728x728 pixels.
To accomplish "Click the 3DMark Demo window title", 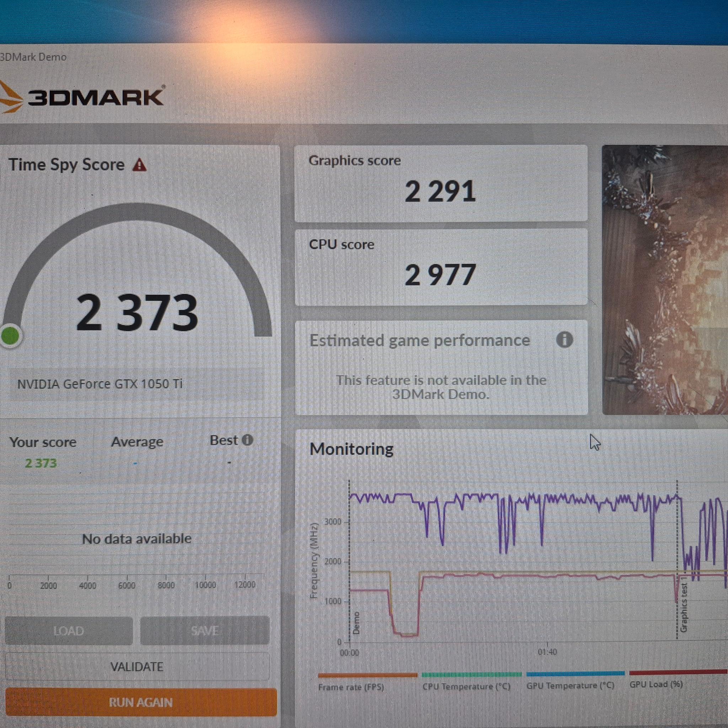I will 33,57.
